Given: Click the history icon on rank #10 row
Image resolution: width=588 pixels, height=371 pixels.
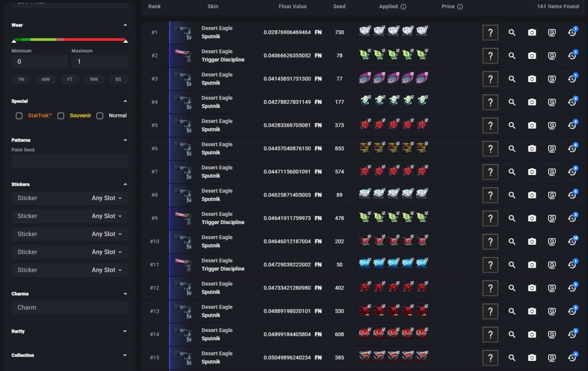Looking at the screenshot, I should 572,242.
